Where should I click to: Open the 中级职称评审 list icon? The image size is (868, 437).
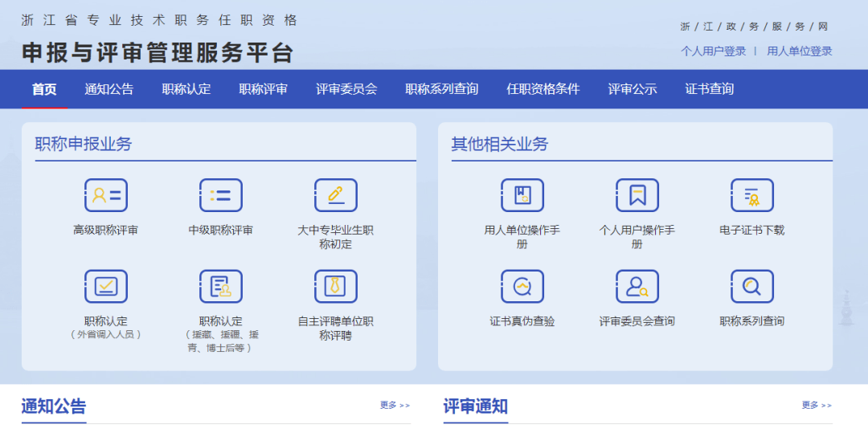[x=221, y=195]
